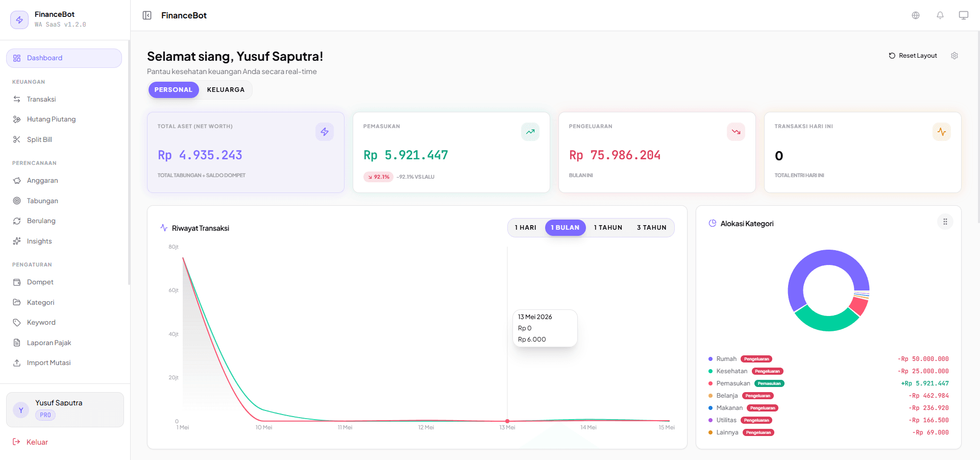The image size is (980, 460).
Task: Click the Belanja Pengeluaran tag
Action: [x=758, y=396]
